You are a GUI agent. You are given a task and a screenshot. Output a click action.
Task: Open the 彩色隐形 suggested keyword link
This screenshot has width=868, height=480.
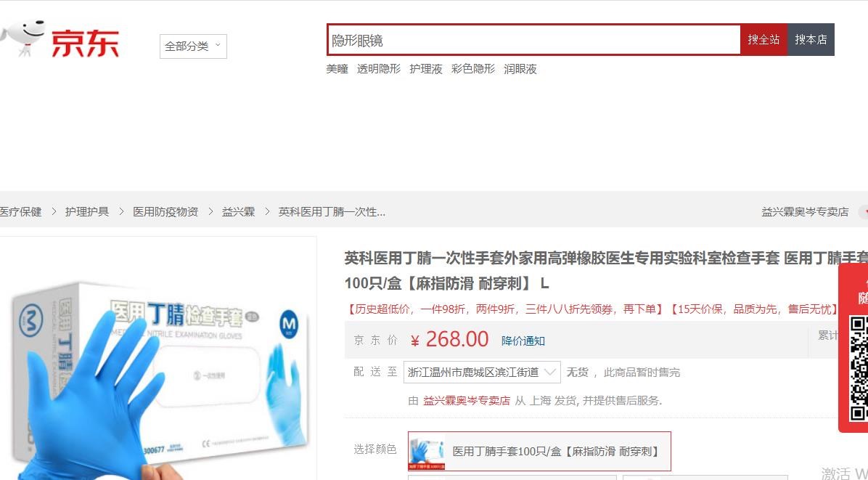pos(472,69)
